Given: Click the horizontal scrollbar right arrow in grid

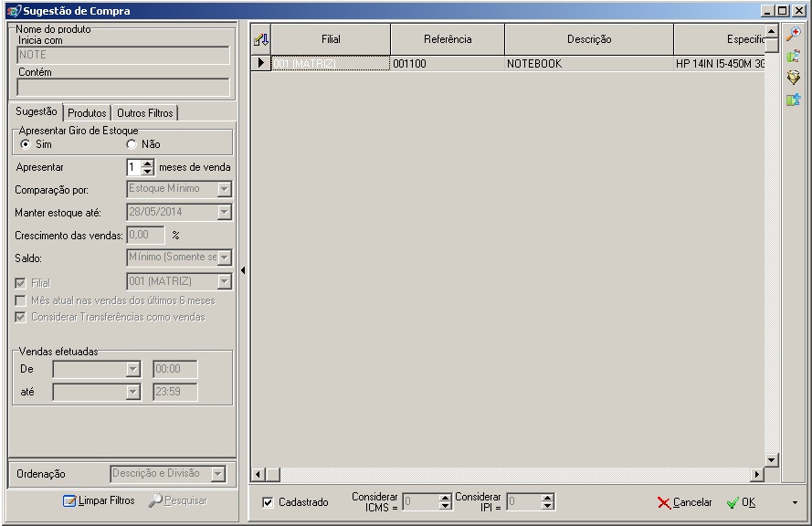Looking at the screenshot, I should pyautogui.click(x=757, y=475).
